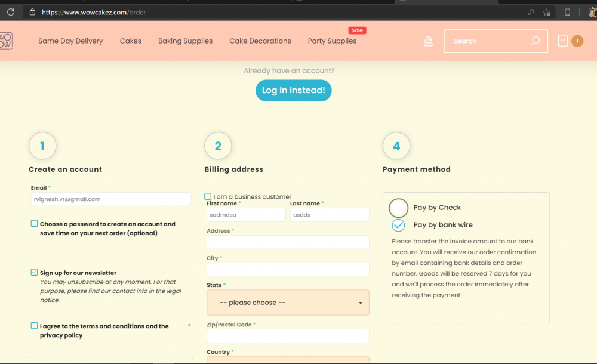Image resolution: width=597 pixels, height=364 pixels.
Task: Check the I am a business customer checkbox
Action: (208, 196)
